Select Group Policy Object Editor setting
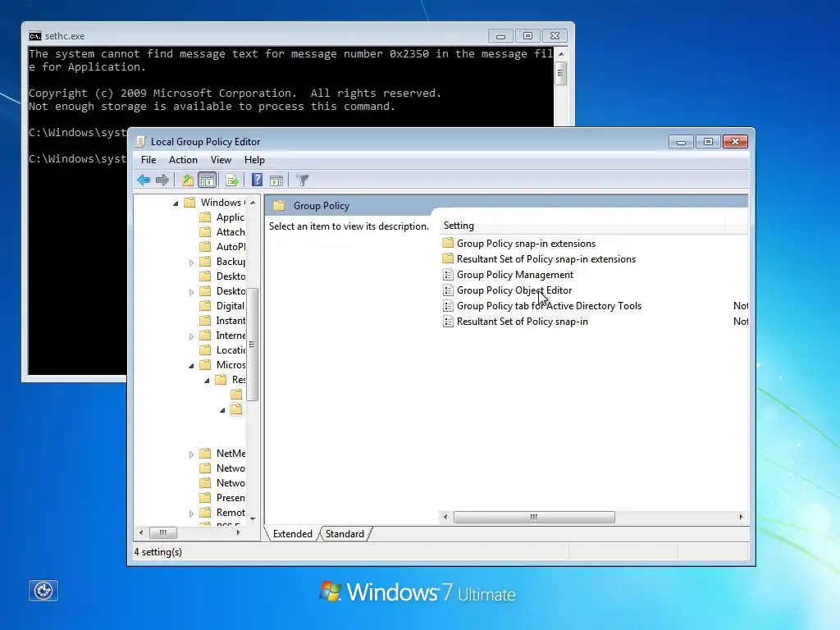 pyautogui.click(x=514, y=290)
